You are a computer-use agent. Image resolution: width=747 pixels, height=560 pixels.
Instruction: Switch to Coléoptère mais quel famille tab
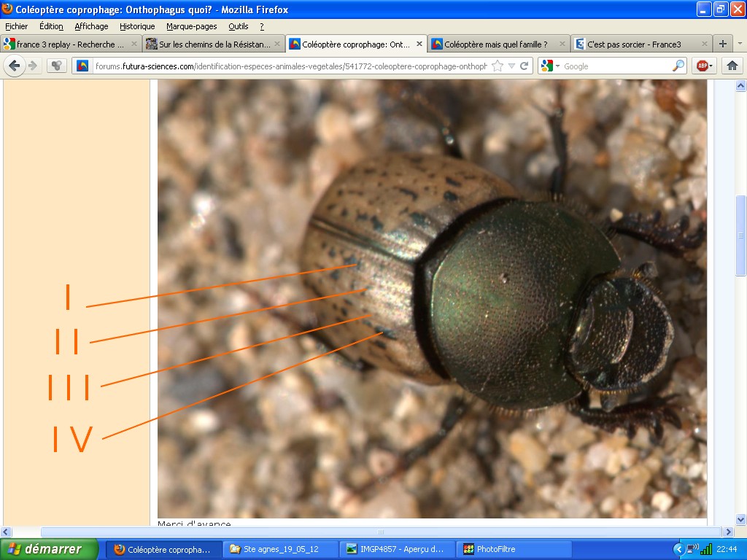coord(499,44)
